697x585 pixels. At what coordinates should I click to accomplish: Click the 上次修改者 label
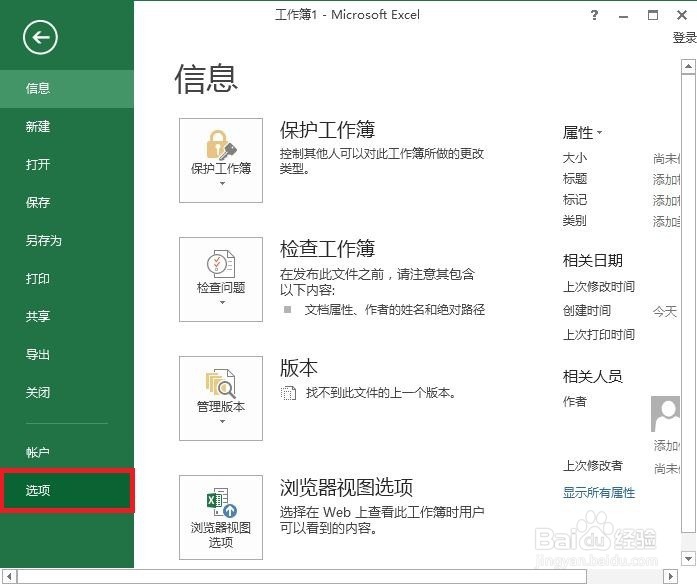pyautogui.click(x=593, y=465)
